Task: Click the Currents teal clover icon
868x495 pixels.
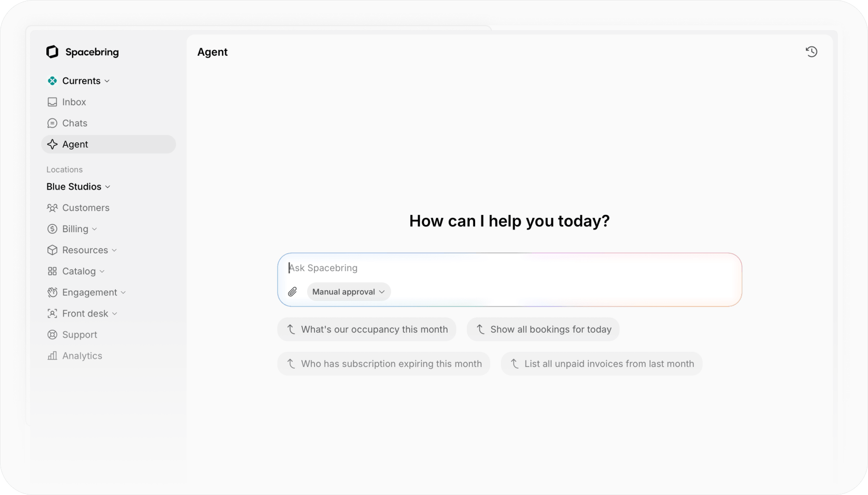Action: point(52,81)
